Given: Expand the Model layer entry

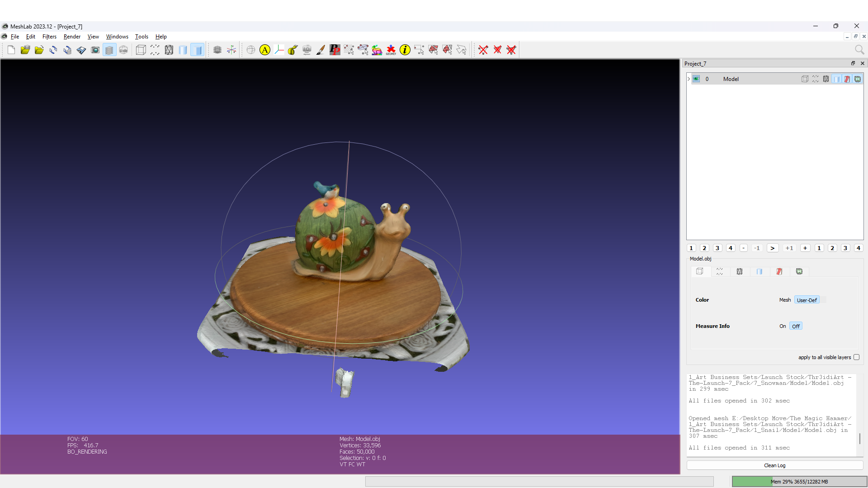Looking at the screenshot, I should coord(688,79).
